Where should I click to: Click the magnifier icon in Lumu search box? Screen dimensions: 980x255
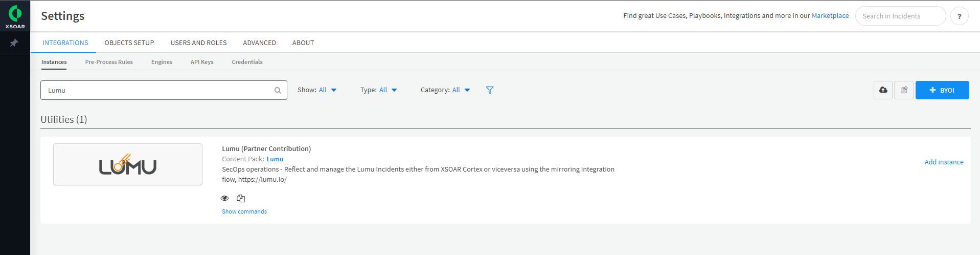278,91
